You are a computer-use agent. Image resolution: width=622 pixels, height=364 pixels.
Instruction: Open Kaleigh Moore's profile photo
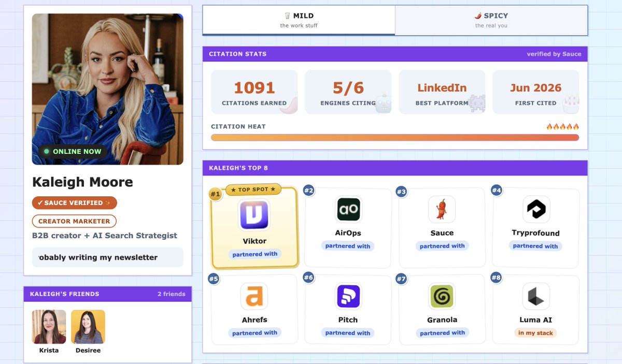point(108,89)
